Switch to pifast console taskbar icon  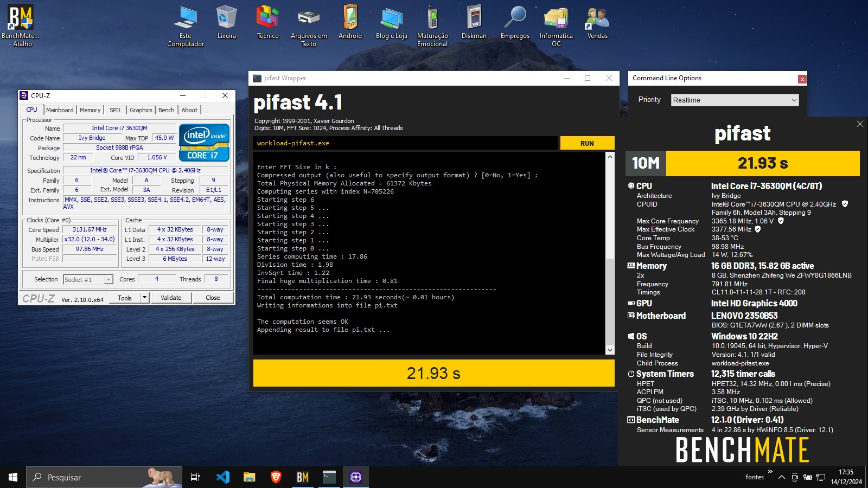point(329,477)
